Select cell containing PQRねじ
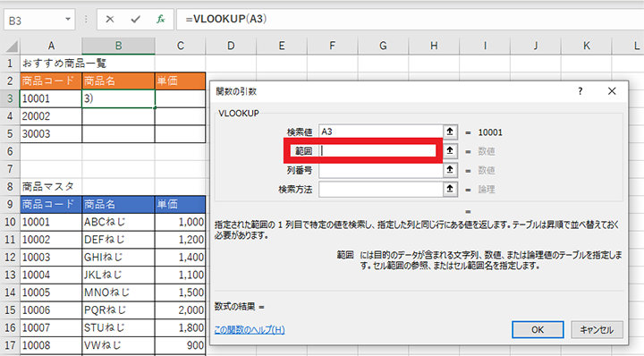 coord(118,310)
